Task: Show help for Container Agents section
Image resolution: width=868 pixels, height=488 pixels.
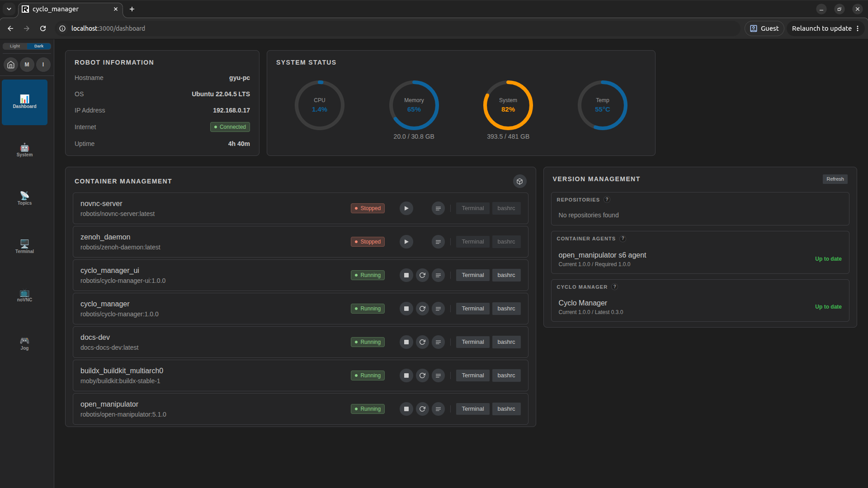Action: coord(623,239)
